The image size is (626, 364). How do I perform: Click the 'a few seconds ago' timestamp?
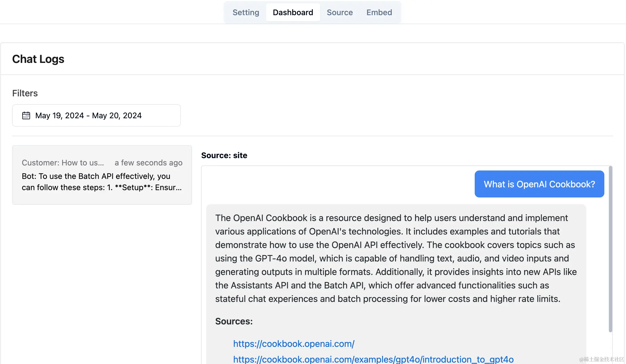point(148,163)
